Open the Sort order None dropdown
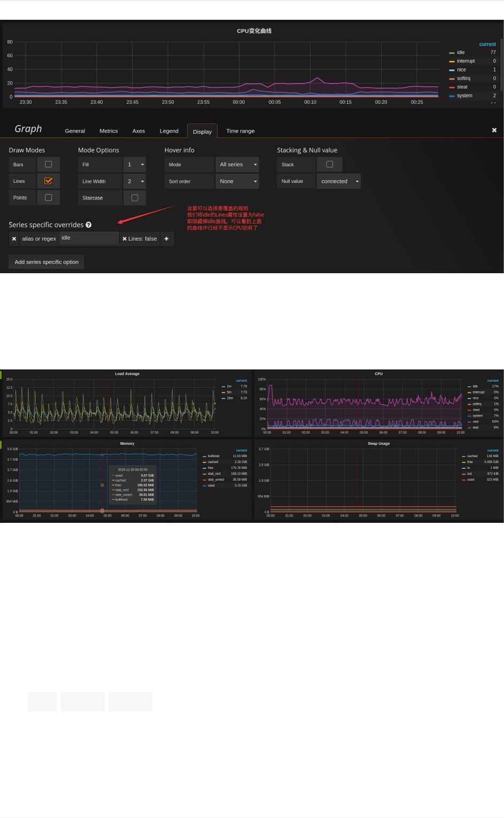Image resolution: width=504 pixels, height=818 pixels. click(237, 181)
